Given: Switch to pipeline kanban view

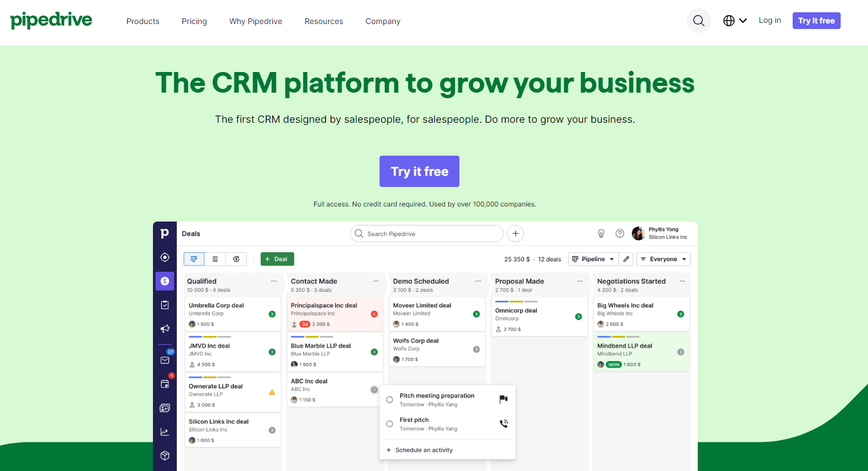Looking at the screenshot, I should pos(194,259).
